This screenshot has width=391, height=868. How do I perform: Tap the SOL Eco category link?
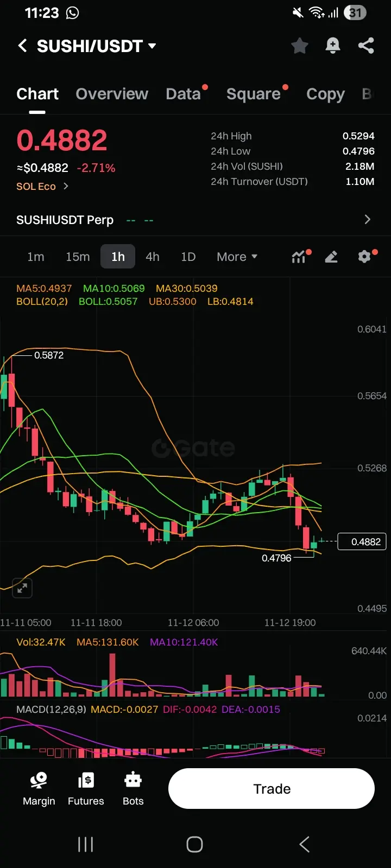(42, 186)
